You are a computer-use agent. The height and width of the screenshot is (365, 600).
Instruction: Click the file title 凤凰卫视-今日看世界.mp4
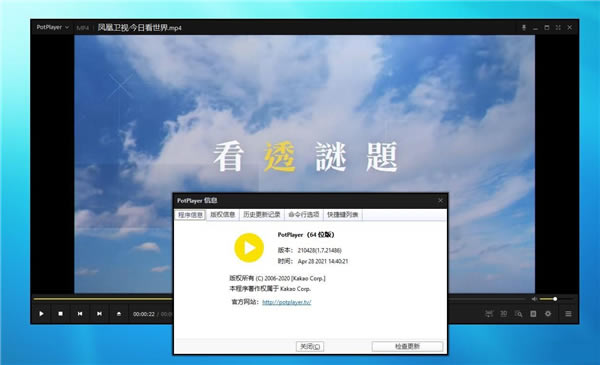[x=140, y=28]
